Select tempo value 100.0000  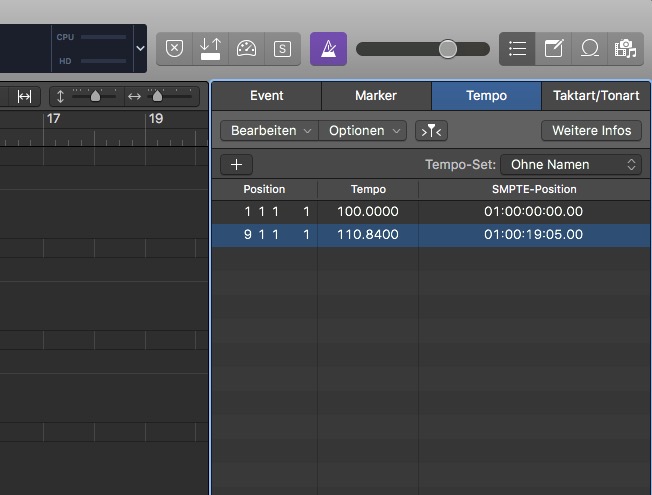[x=368, y=212]
